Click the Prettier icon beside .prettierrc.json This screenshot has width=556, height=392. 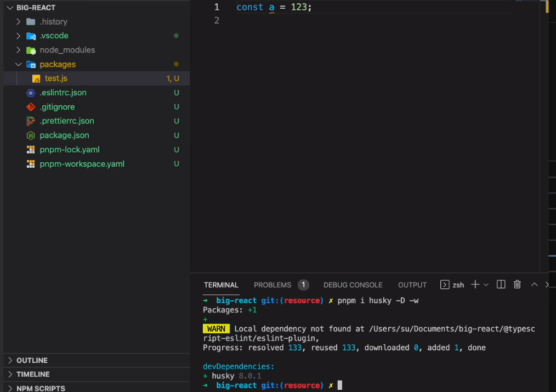[31, 121]
